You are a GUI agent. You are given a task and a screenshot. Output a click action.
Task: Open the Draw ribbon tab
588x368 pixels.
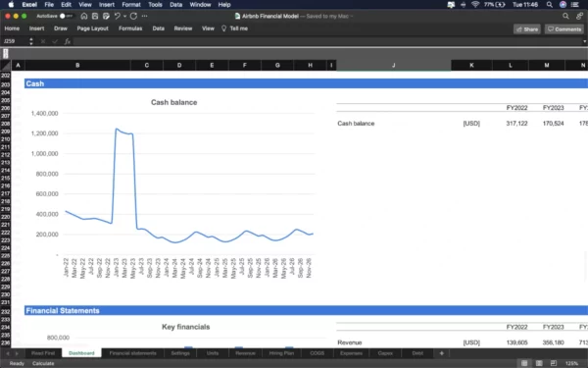[x=61, y=28]
